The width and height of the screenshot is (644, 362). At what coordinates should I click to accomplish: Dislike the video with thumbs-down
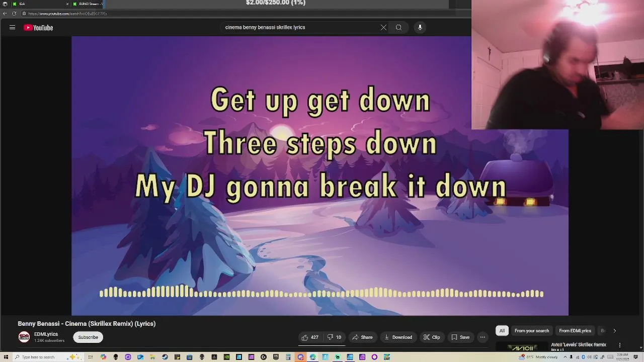pyautogui.click(x=334, y=337)
